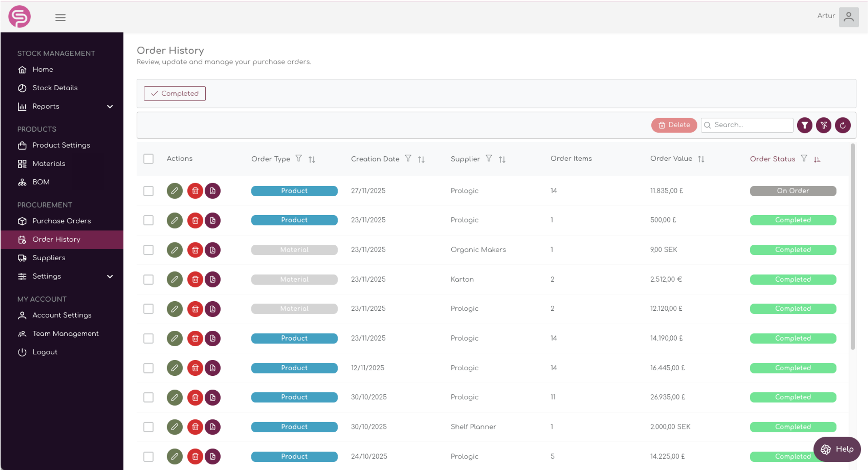Select the checkbox for the Karton order
868x471 pixels.
click(x=148, y=279)
